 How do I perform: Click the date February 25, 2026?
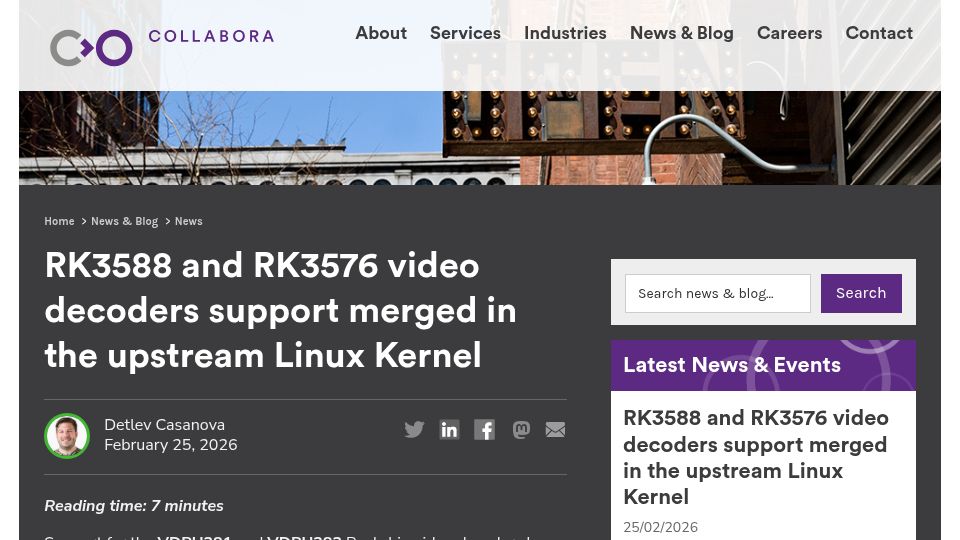click(x=171, y=445)
